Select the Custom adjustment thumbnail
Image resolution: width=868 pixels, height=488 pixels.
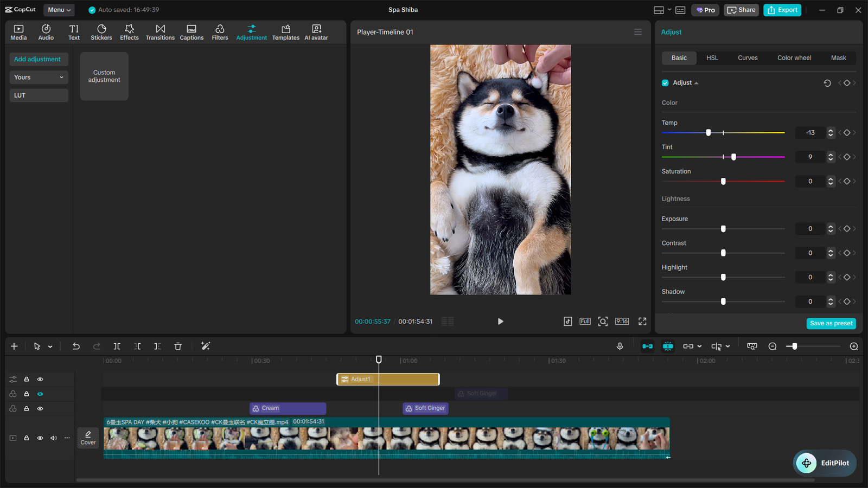[x=104, y=76]
